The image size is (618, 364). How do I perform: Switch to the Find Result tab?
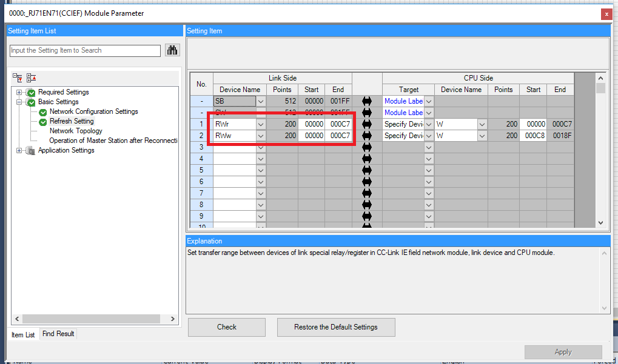pos(58,334)
